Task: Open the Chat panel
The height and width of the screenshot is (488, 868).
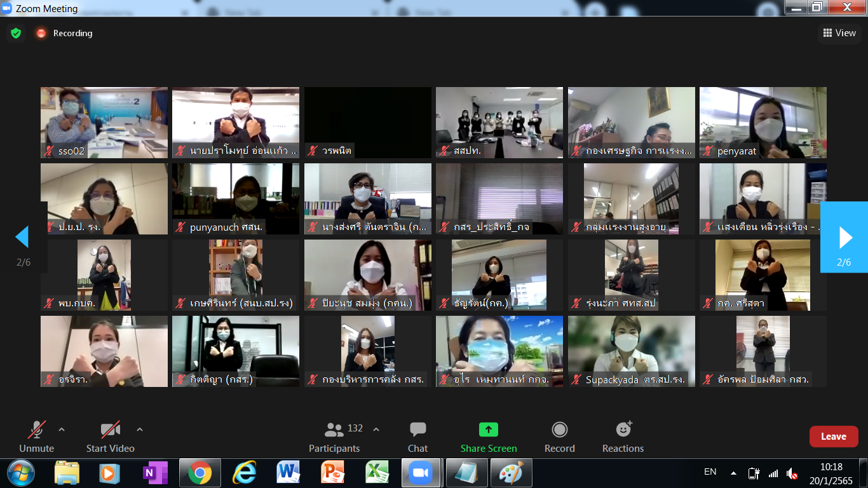Action: (x=417, y=437)
